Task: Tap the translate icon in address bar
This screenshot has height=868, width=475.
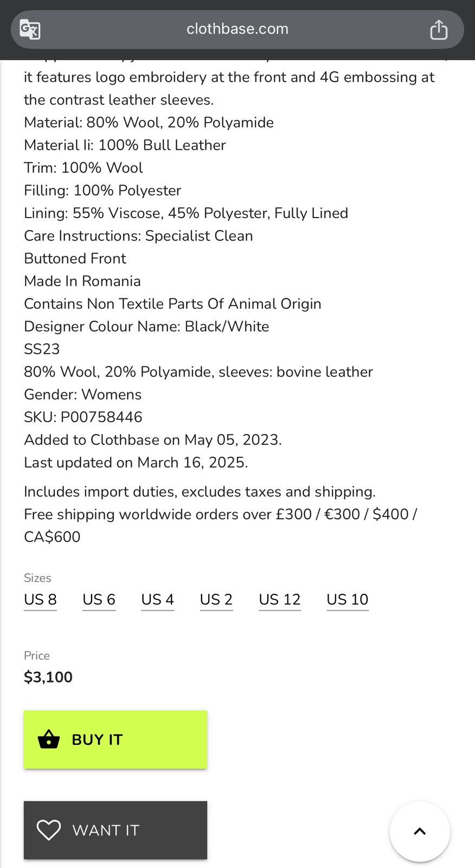Action: pyautogui.click(x=30, y=29)
